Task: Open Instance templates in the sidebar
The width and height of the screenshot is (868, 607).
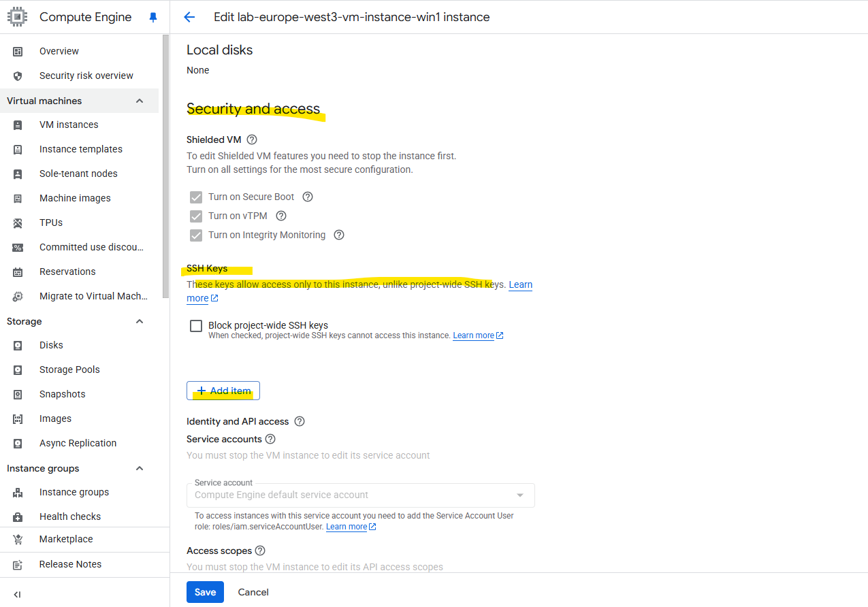Action: click(x=80, y=149)
